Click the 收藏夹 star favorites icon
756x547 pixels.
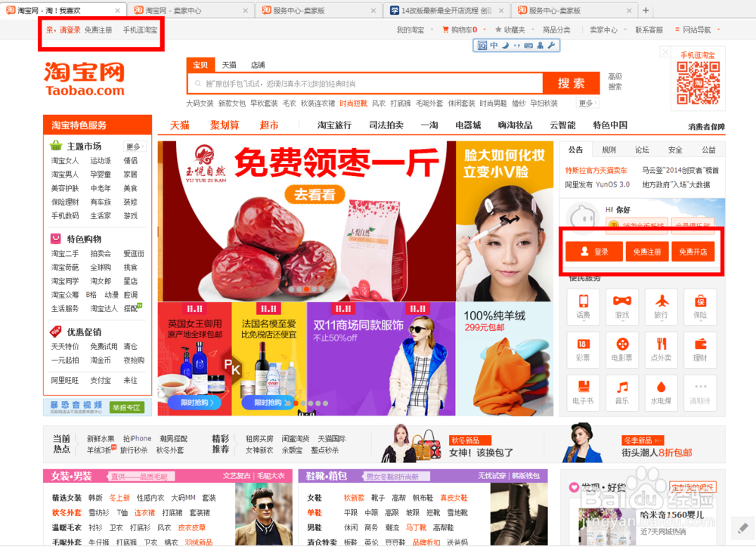tap(498, 29)
